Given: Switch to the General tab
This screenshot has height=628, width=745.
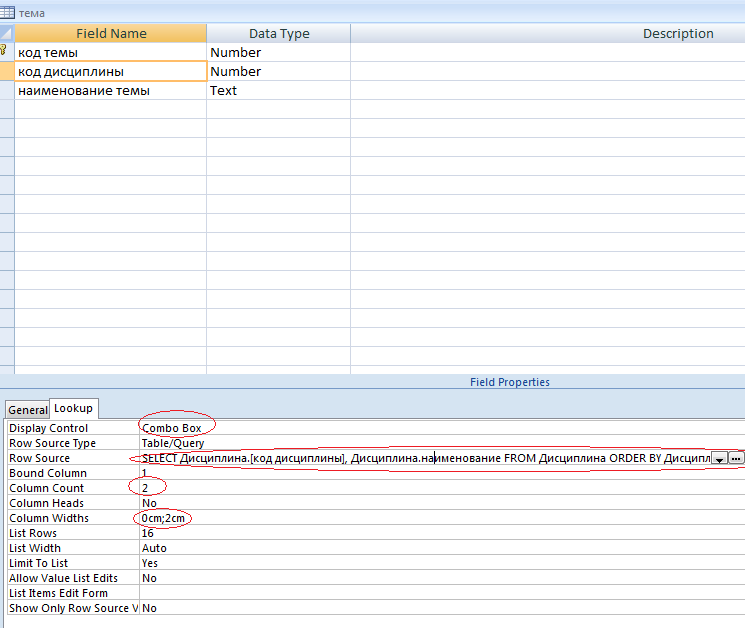Looking at the screenshot, I should [x=28, y=409].
